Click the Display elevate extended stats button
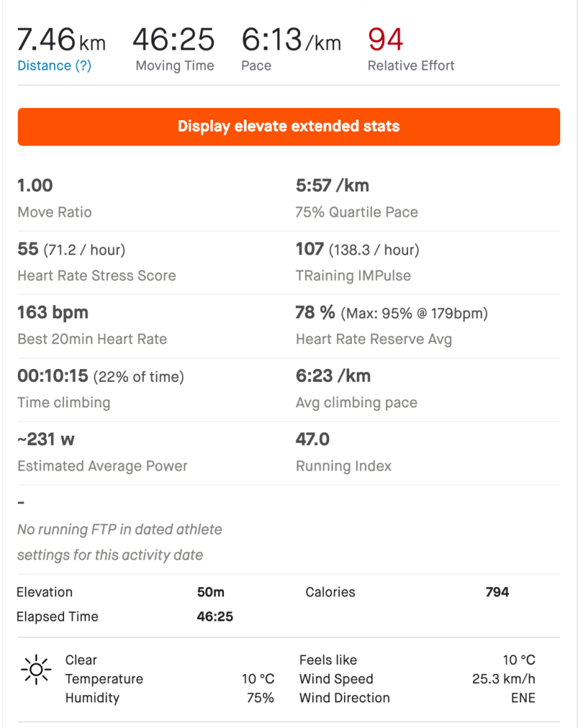Viewport: 578px width, 728px height. [289, 127]
